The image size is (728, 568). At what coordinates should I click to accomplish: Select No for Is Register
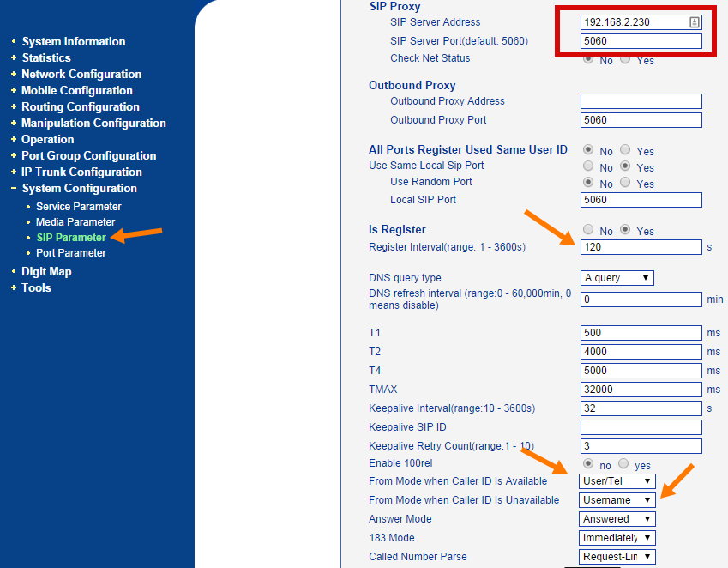pos(588,229)
